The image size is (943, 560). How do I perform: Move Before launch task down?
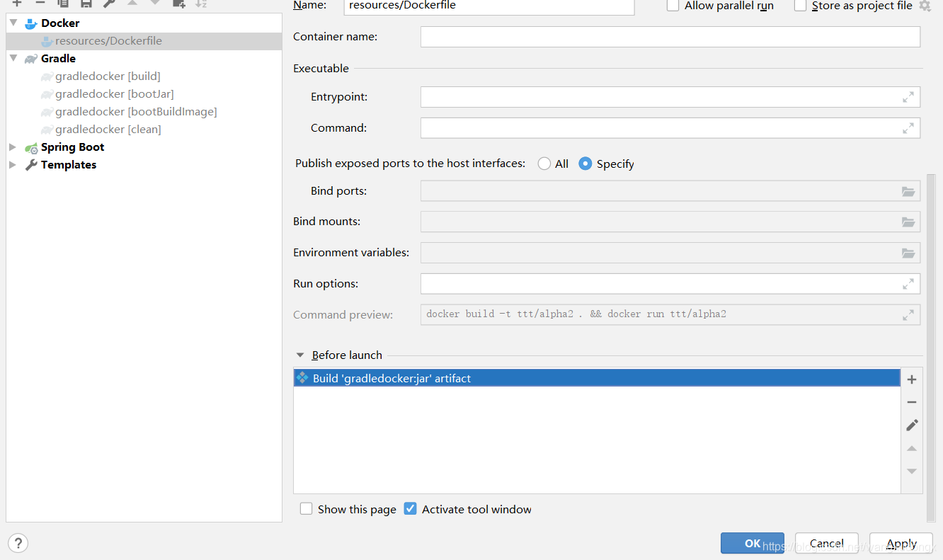tap(912, 472)
